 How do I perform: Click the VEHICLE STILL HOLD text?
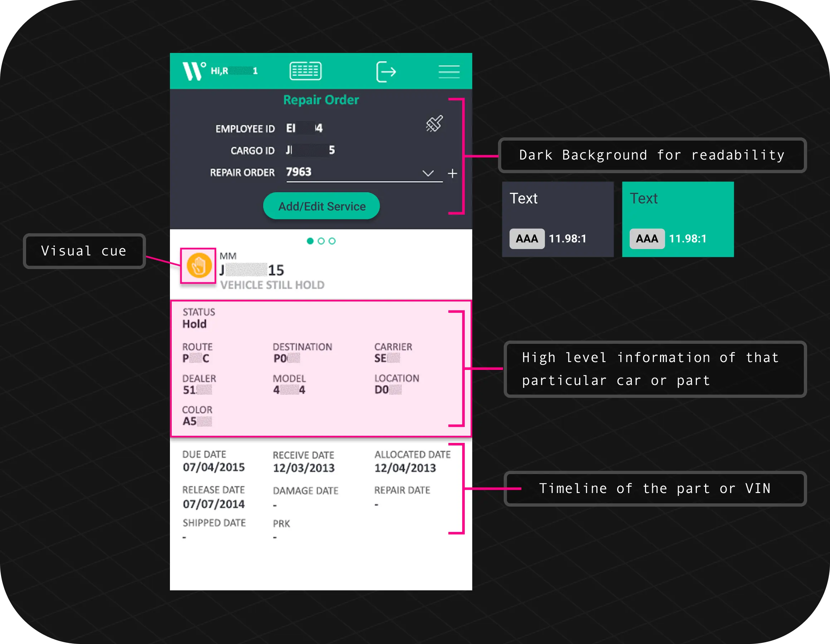(x=273, y=285)
